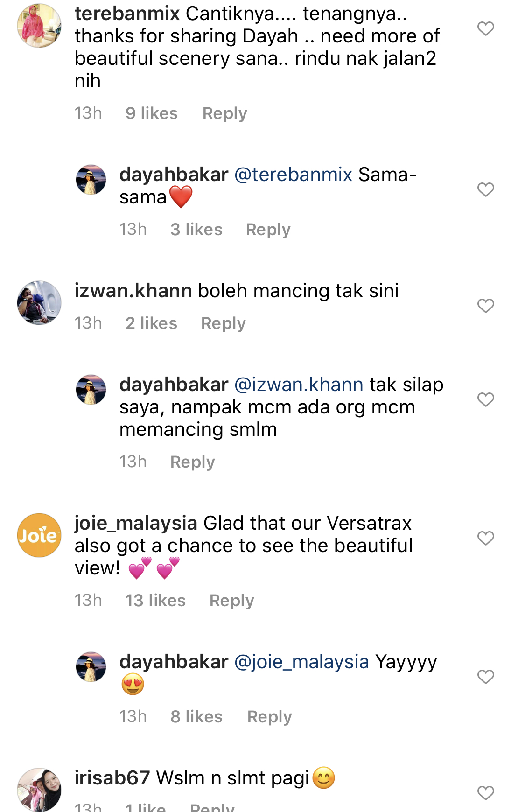Viewport: 525px width, 812px height.
Task: Open the @terebanmix mention link
Action: click(x=293, y=175)
